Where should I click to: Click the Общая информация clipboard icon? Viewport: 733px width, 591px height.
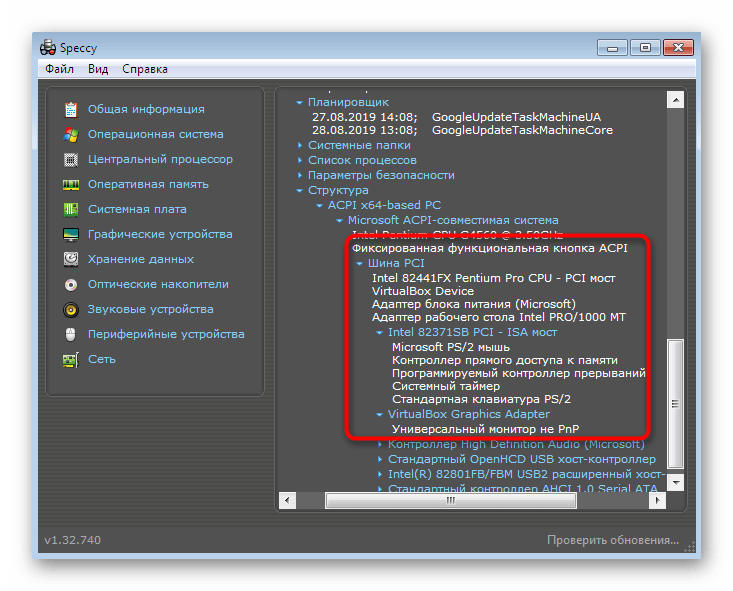(71, 109)
